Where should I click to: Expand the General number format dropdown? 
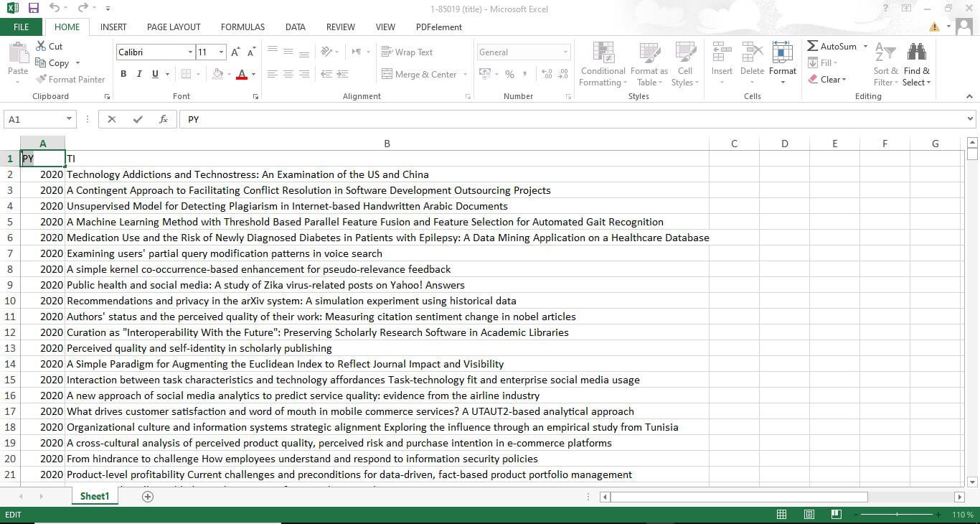pos(565,52)
